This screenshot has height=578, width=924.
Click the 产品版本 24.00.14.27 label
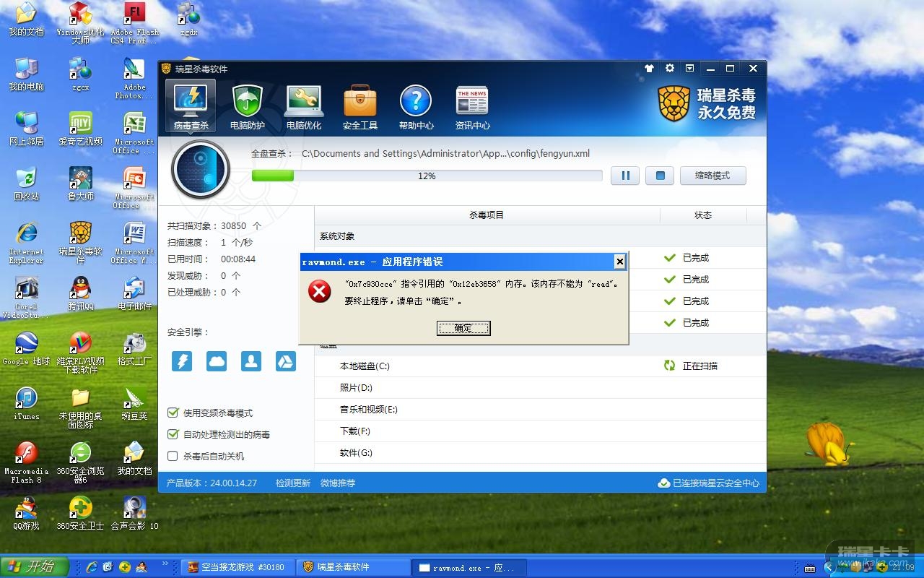click(x=212, y=483)
